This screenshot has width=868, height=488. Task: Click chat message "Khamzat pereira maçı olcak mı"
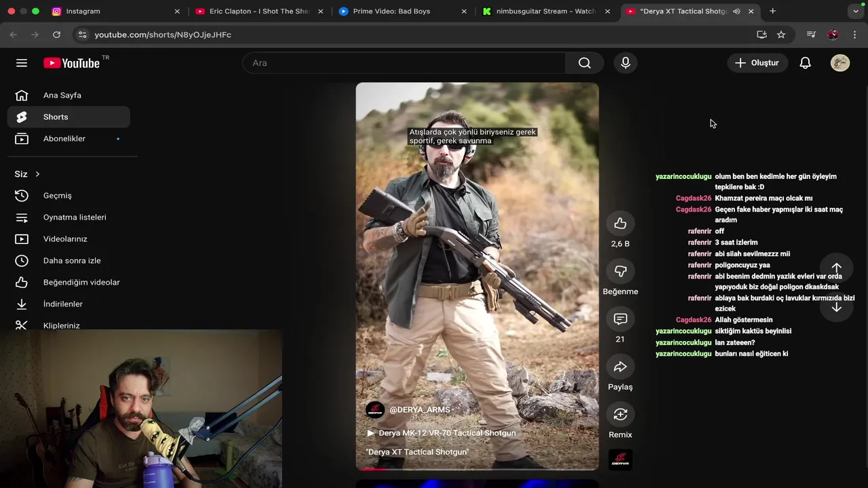tap(764, 199)
